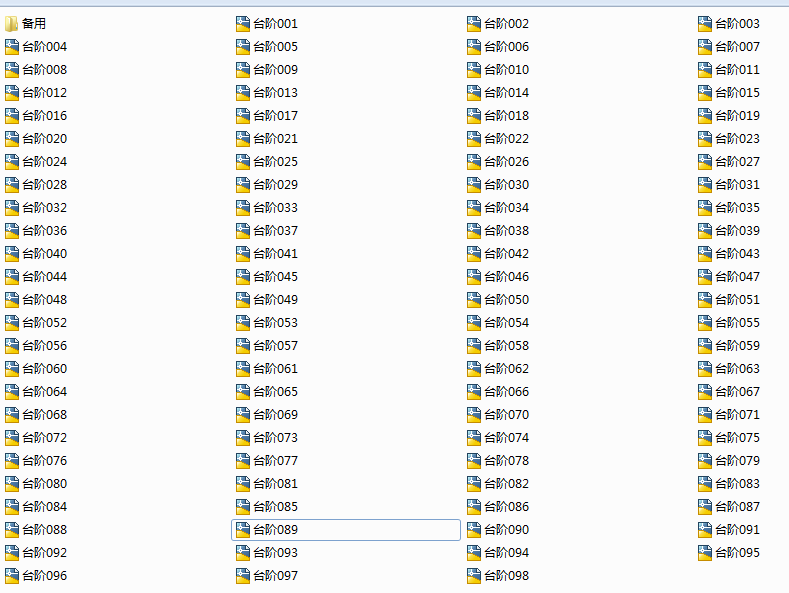
Task: Select the 台阶049 label
Action: 275,300
